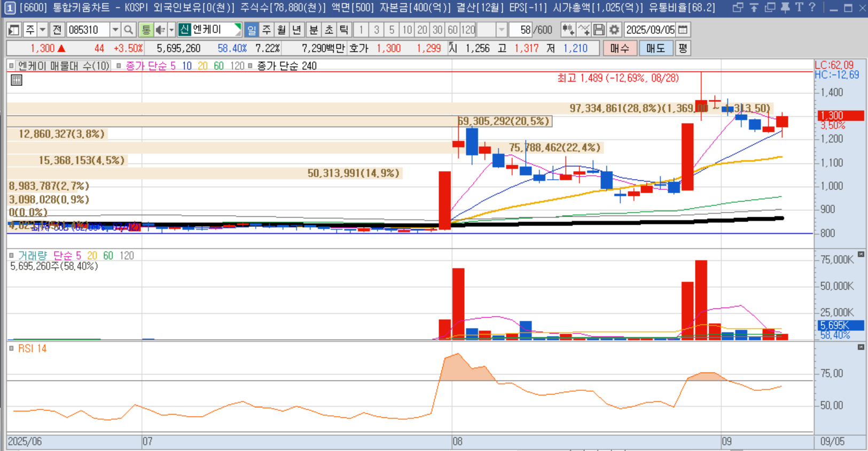The width and height of the screenshot is (868, 451).
Task: Click the T font size icon in title bar
Action: 799,7
